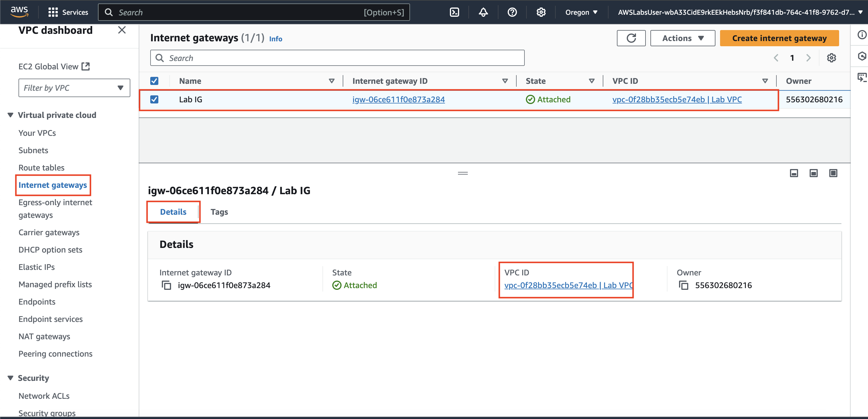Click Create internet gateway button
This screenshot has width=868, height=419.
[x=779, y=38]
